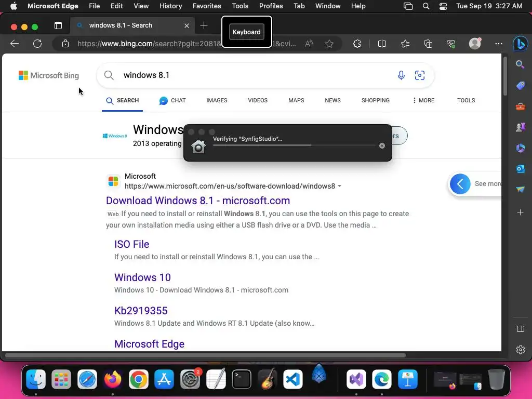Open sidebar settings with the gear icon
Screen dimensions: 532x399
click(521, 350)
